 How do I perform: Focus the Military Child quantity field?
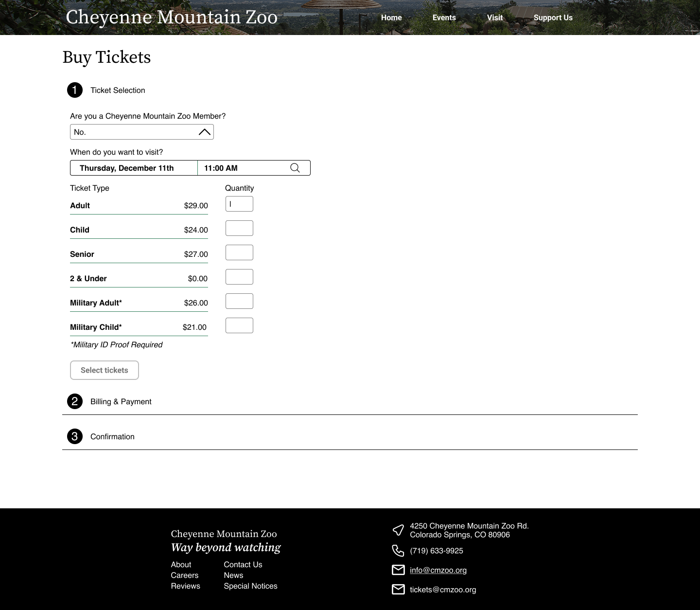239,325
